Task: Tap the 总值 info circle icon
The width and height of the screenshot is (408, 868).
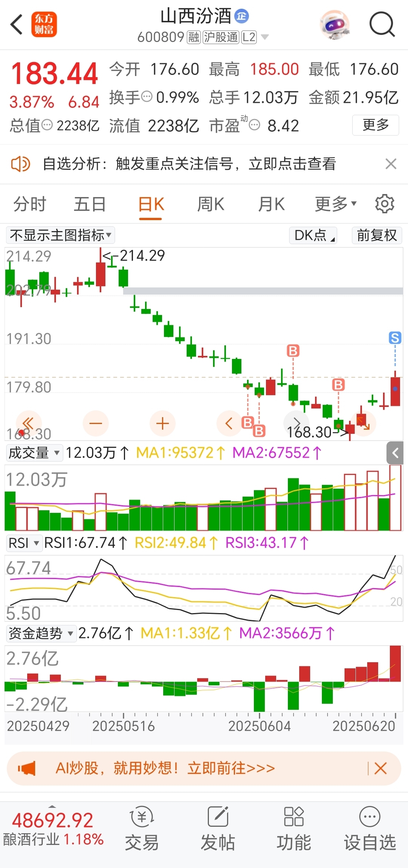Action: point(47,125)
